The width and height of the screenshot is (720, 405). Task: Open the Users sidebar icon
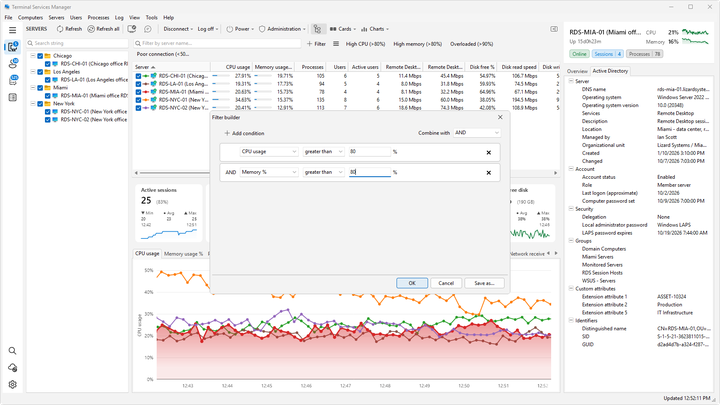[12, 64]
